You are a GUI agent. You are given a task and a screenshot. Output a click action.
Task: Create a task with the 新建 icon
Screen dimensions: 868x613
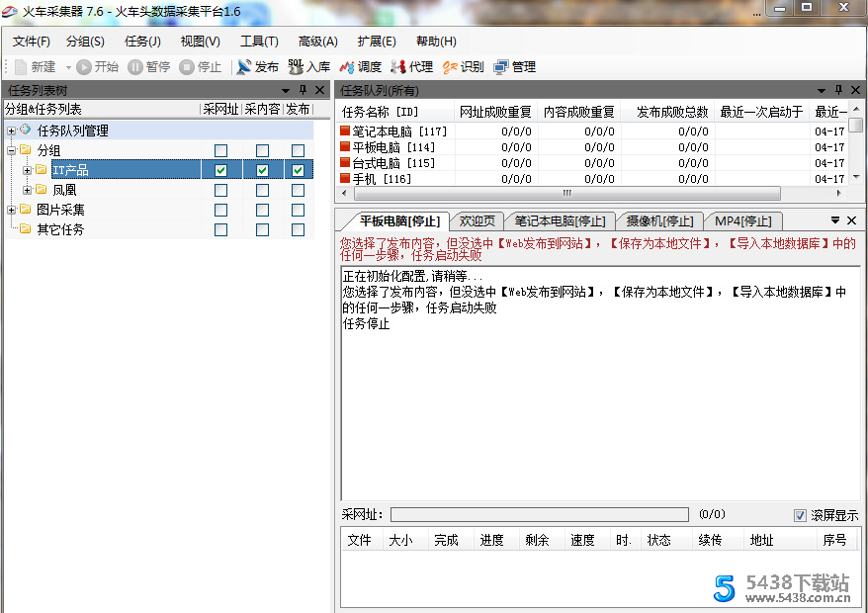click(x=38, y=67)
